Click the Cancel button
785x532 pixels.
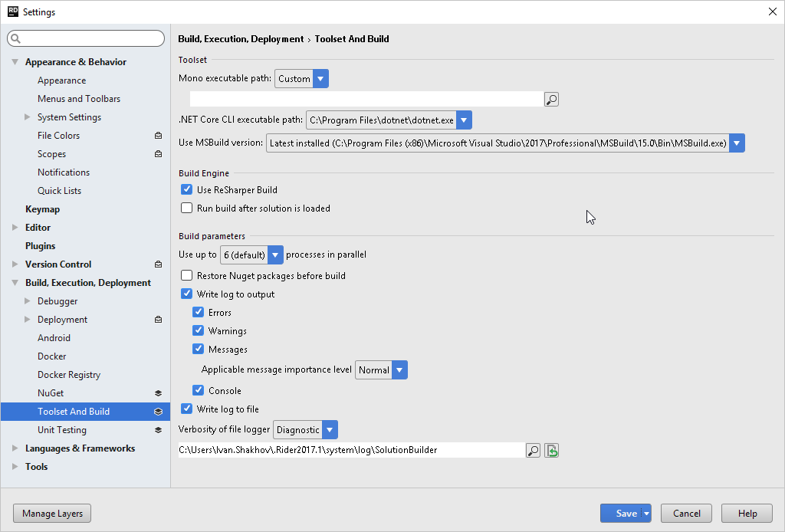(x=687, y=514)
